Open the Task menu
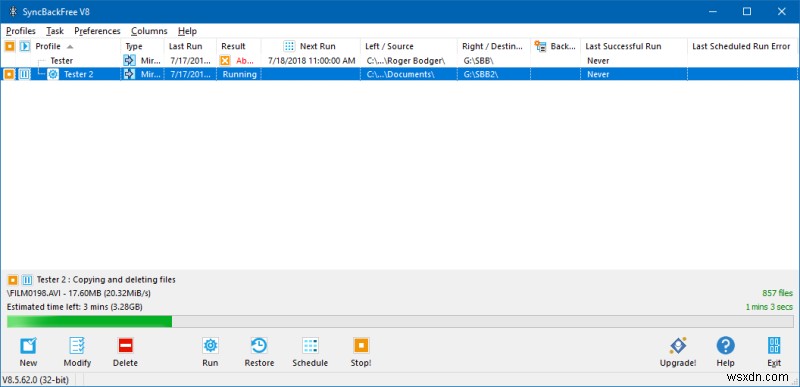 point(55,31)
